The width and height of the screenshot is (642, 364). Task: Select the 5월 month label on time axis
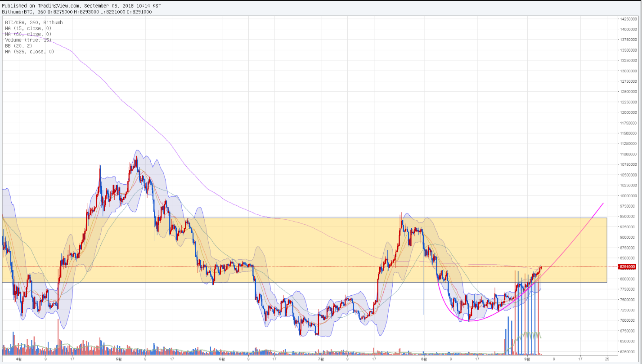pos(118,359)
